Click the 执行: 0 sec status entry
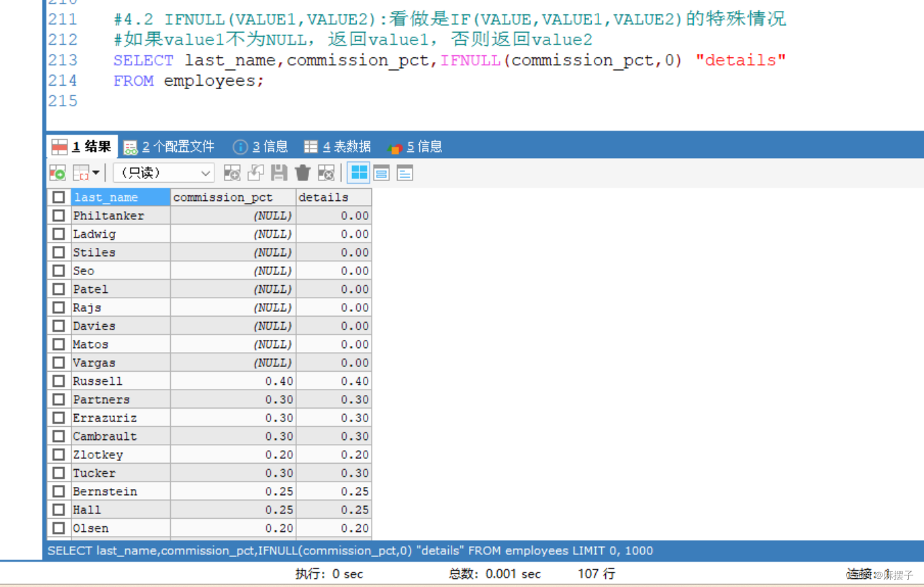The image size is (924, 587). (329, 574)
